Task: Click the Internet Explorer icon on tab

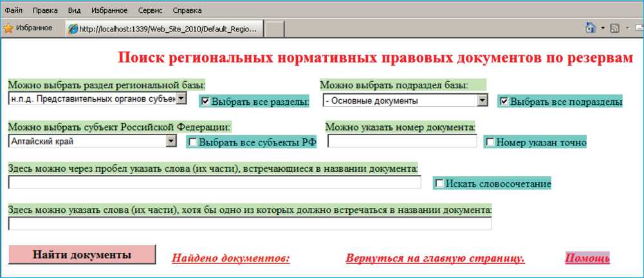Action: pyautogui.click(x=73, y=29)
